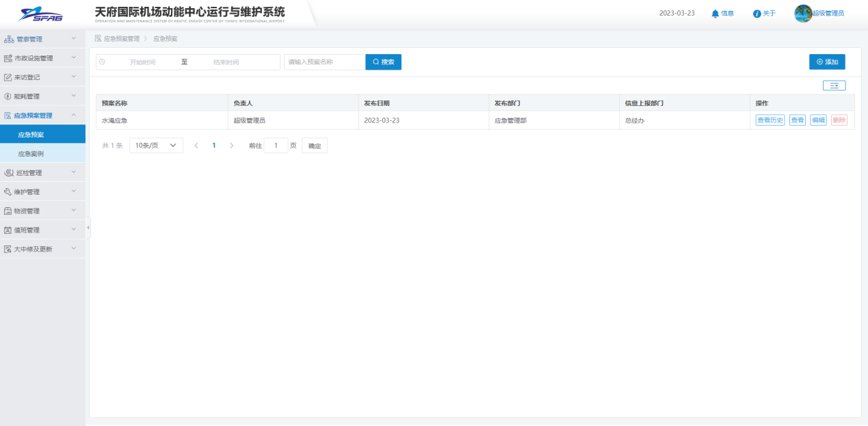This screenshot has height=426, width=868.
Task: Click the 开始时间 date field
Action: [x=142, y=62]
